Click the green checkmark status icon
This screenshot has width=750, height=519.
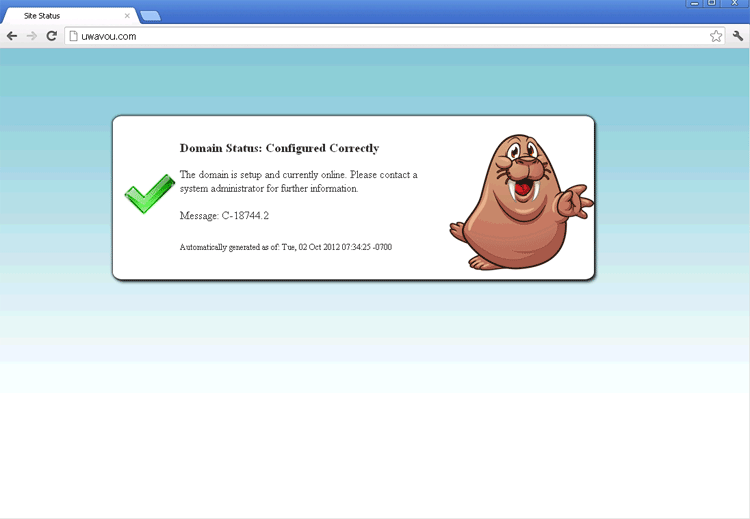(149, 192)
